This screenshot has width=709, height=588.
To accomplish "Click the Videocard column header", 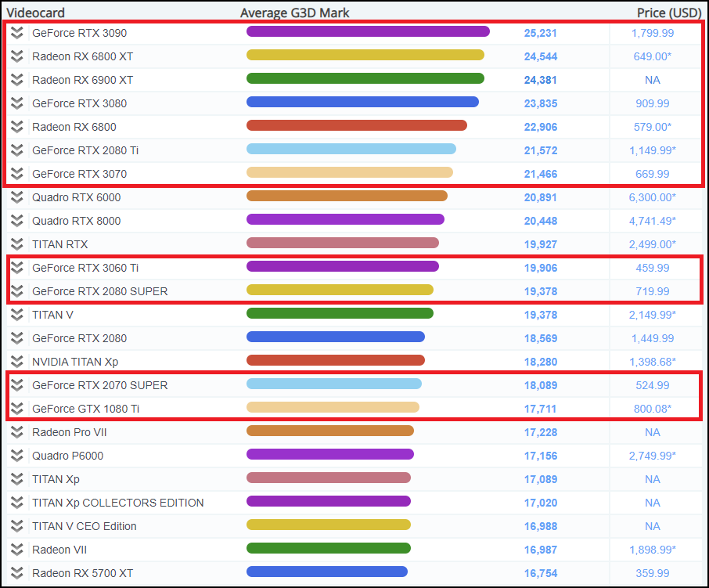I will pyautogui.click(x=36, y=13).
